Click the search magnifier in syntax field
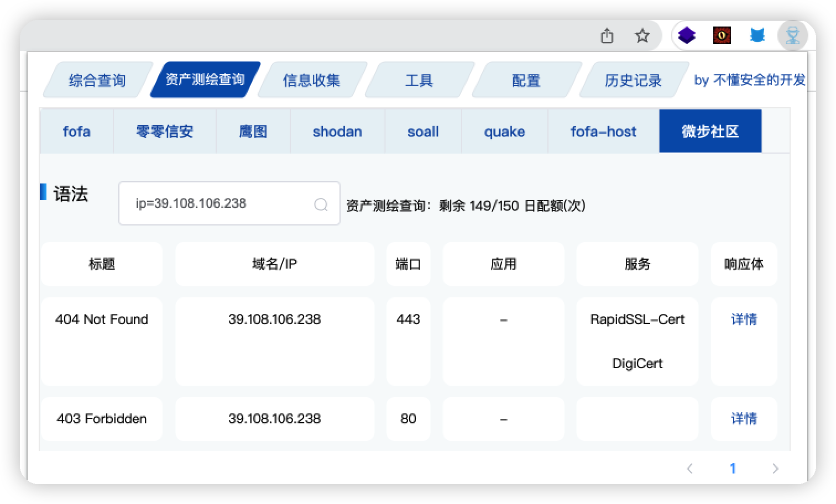The image size is (836, 504). 321,204
